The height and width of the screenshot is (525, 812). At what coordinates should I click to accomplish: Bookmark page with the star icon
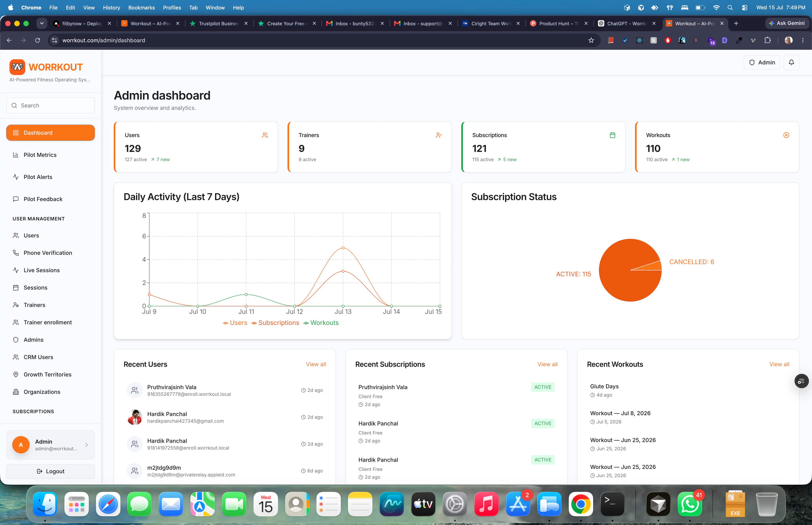click(x=591, y=40)
